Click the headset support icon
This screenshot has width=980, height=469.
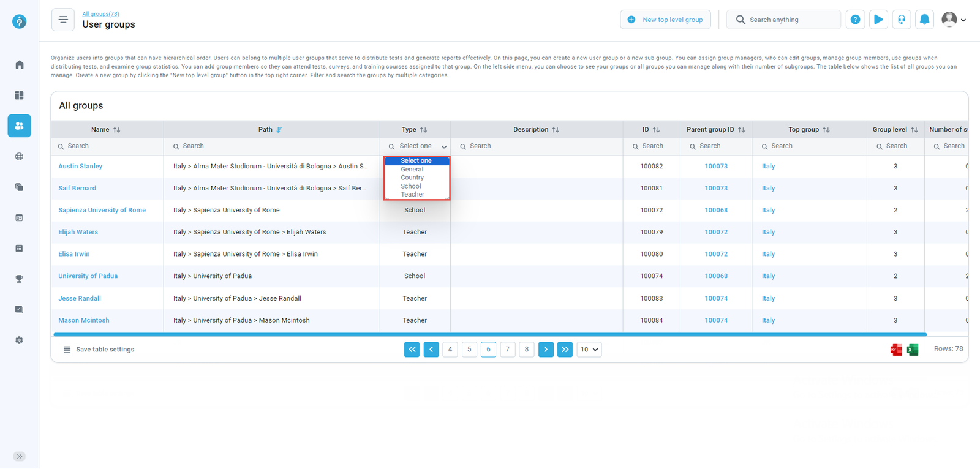pyautogui.click(x=901, y=20)
